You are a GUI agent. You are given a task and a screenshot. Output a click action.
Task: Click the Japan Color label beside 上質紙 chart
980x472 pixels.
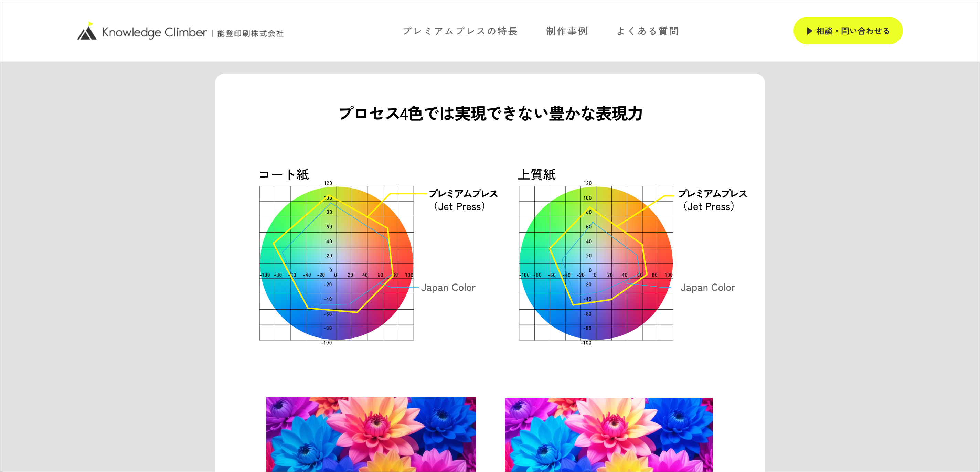(707, 288)
